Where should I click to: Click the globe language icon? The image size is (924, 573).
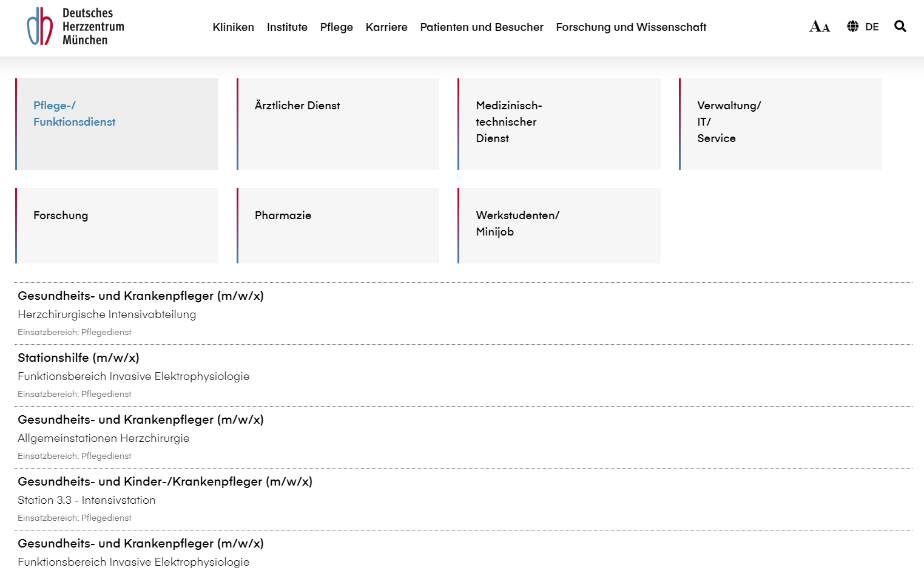(x=852, y=26)
